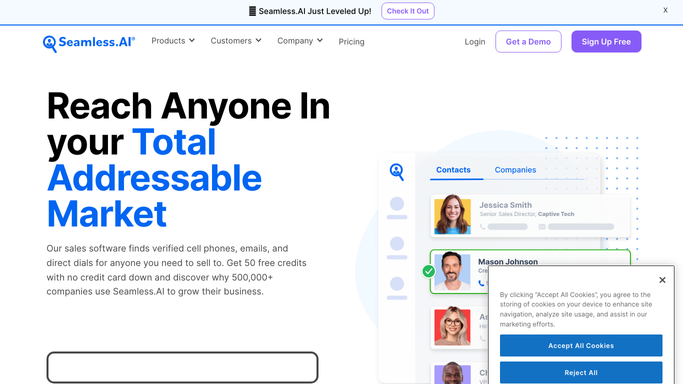Image resolution: width=683 pixels, height=384 pixels.
Task: Click the Get a Demo button
Action: 528,42
